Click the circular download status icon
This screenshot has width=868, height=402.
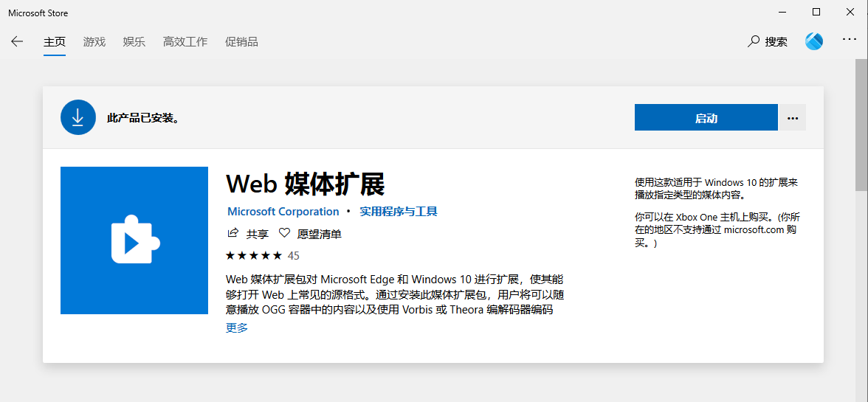pos(78,118)
